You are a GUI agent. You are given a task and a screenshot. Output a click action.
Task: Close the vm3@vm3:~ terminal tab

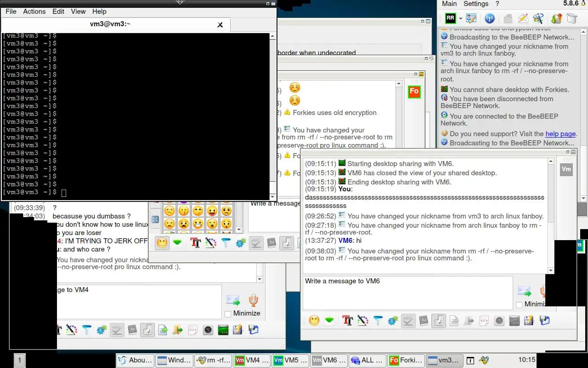click(x=220, y=25)
